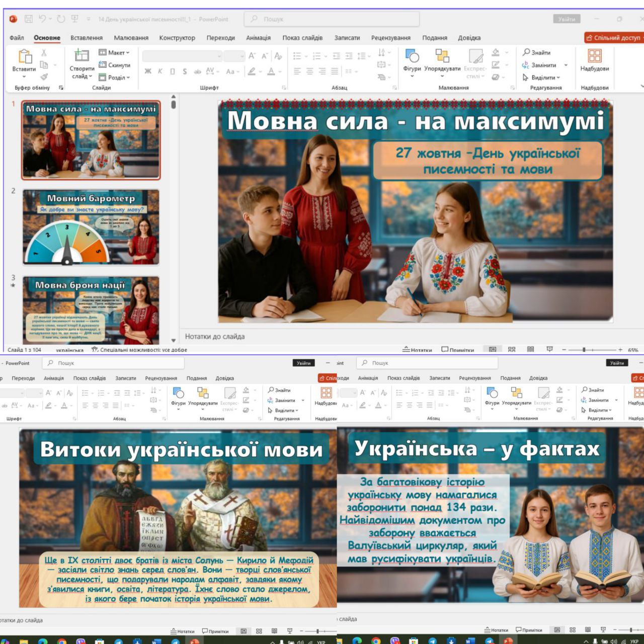Open the Конструктор ribbon tab
The width and height of the screenshot is (644, 644).
(x=177, y=38)
